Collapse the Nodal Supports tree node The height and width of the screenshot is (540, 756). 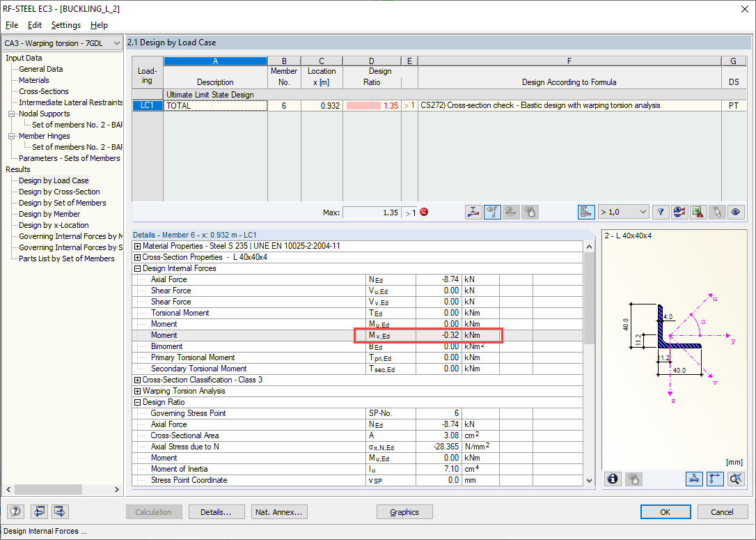12,114
